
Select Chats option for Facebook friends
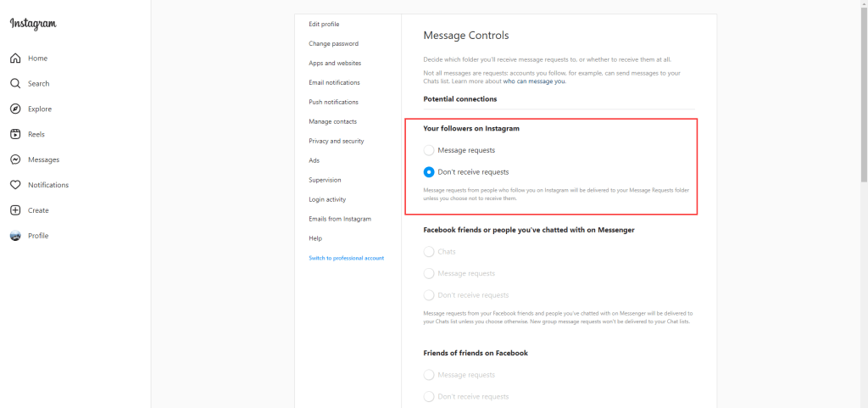click(429, 252)
